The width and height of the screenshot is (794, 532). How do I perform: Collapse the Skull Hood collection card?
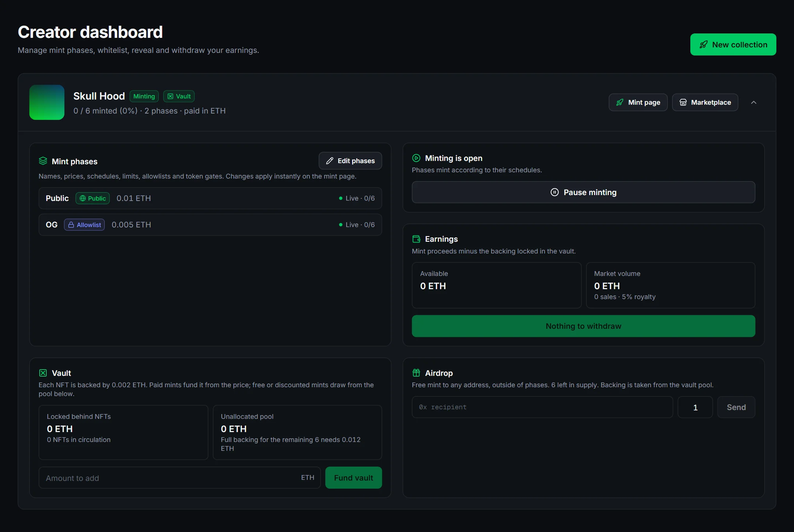coord(754,103)
